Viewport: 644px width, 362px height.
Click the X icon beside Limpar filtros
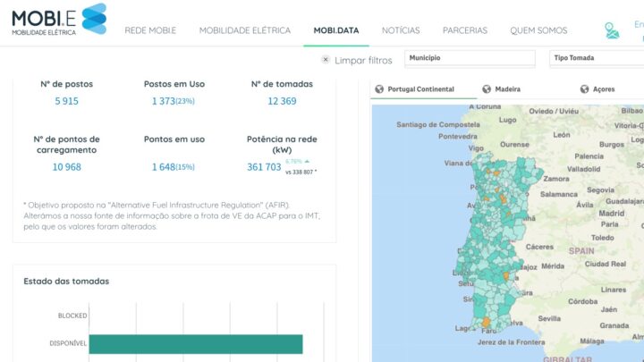326,60
